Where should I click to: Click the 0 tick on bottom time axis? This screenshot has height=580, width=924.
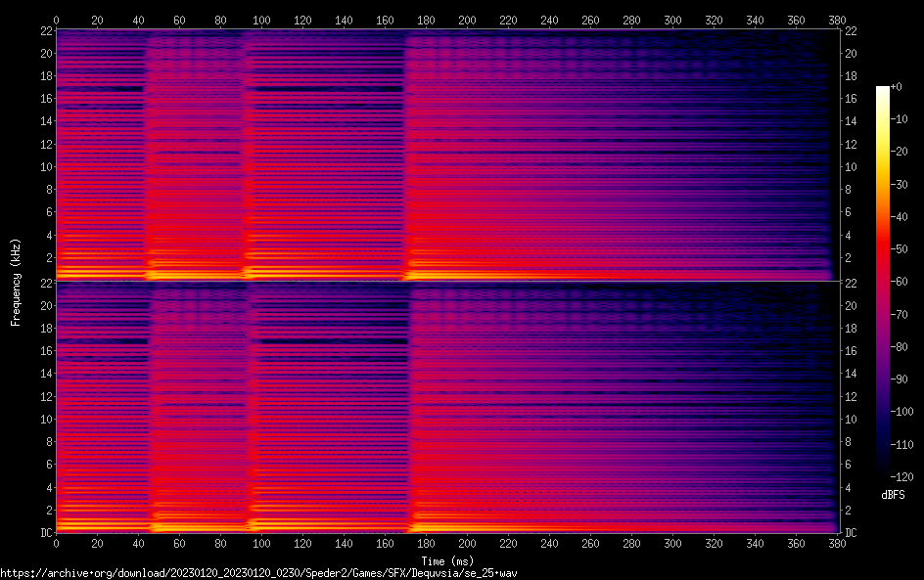click(x=56, y=544)
